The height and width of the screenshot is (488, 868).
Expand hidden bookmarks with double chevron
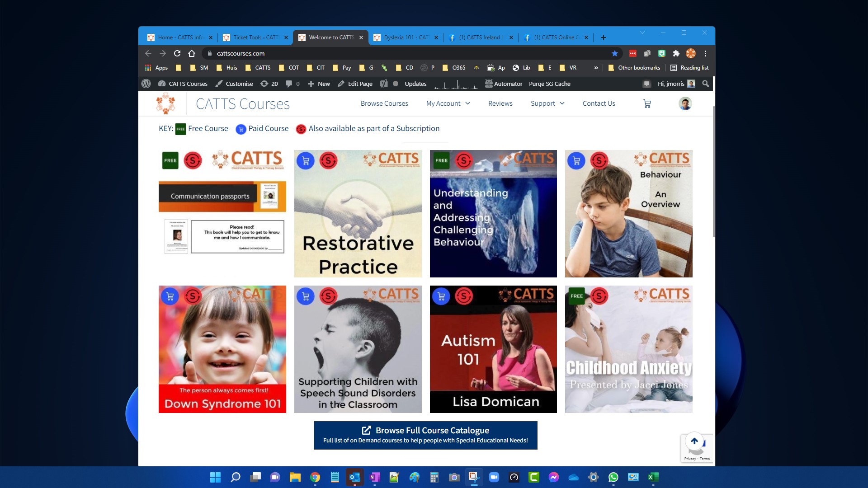coord(596,68)
